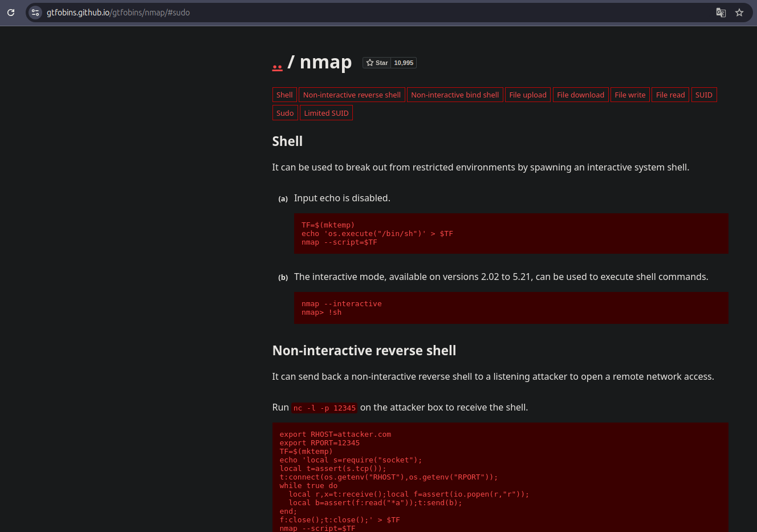Viewport: 757px width, 532px height.
Task: Click the "export RPORT=12345" line
Action: (x=319, y=443)
